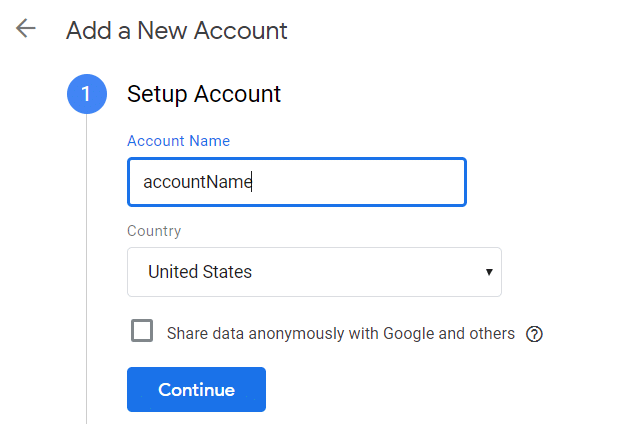Click the 'Country' field label
Image resolution: width=630 pixels, height=428 pixels.
tap(154, 231)
